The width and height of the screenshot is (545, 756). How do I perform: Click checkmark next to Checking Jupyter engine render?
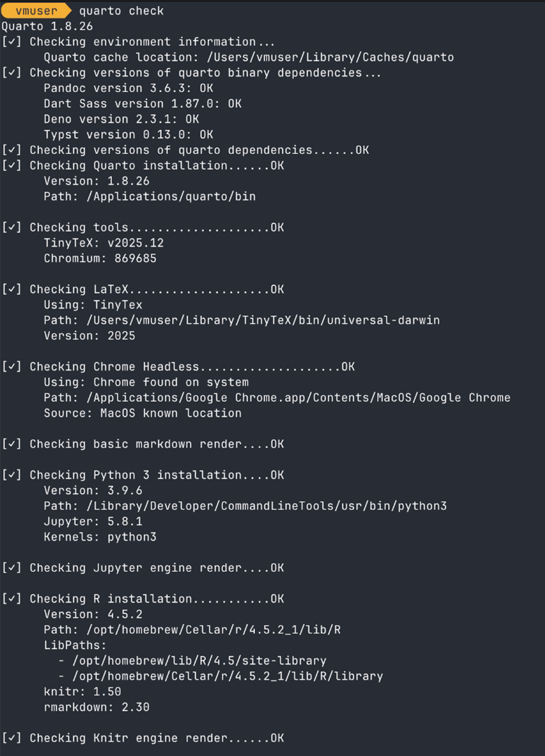[12, 568]
